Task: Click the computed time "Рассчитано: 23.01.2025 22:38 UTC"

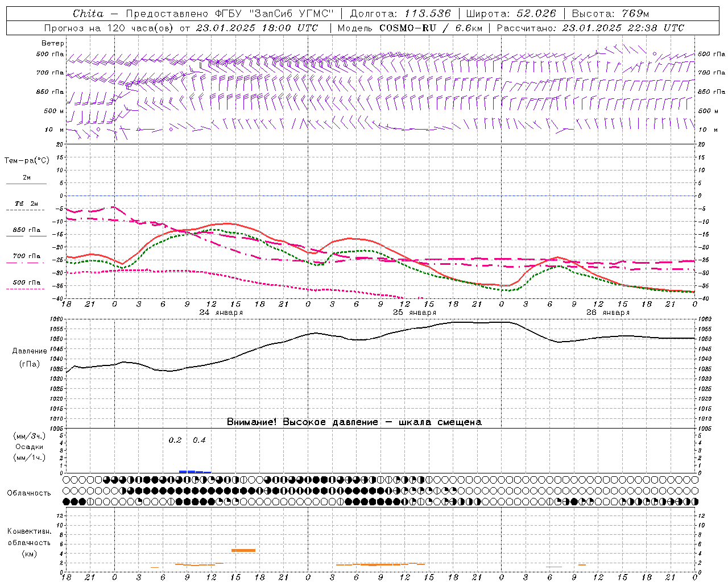Action: (x=590, y=28)
